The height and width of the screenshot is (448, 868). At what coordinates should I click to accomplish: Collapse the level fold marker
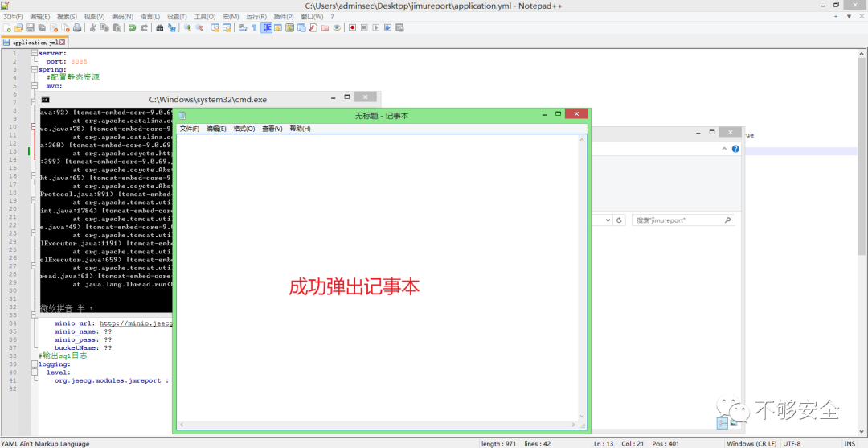coord(35,372)
